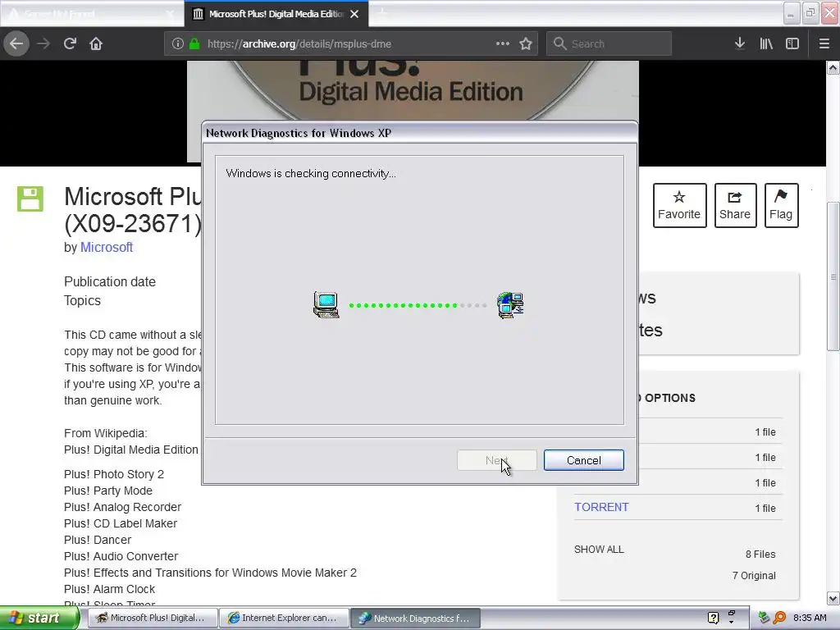Switch to Microsoft Plus! Digital Media tab
Viewport: 840px width, 630px height.
point(276,14)
